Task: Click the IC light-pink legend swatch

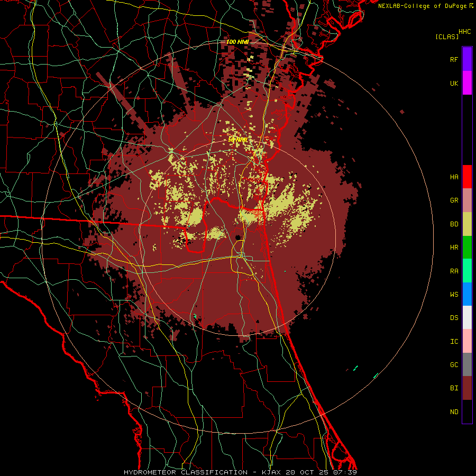Action: pos(467,341)
